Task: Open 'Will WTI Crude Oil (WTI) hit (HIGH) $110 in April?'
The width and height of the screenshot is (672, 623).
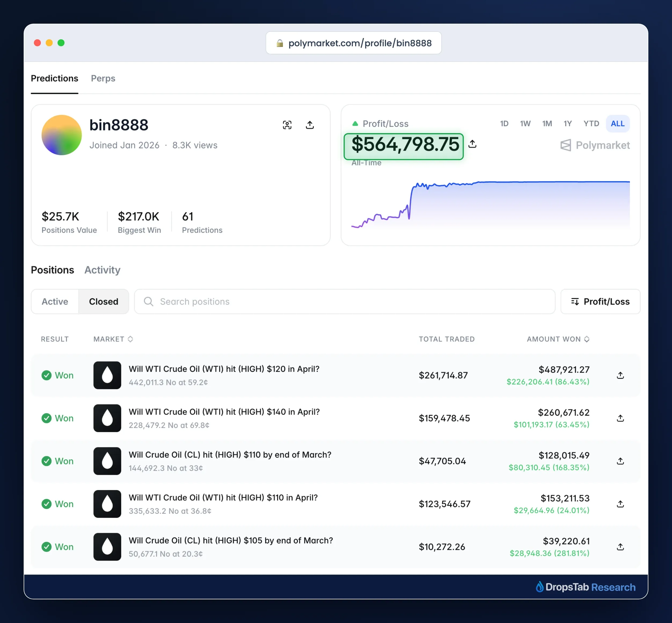Action: 223,497
